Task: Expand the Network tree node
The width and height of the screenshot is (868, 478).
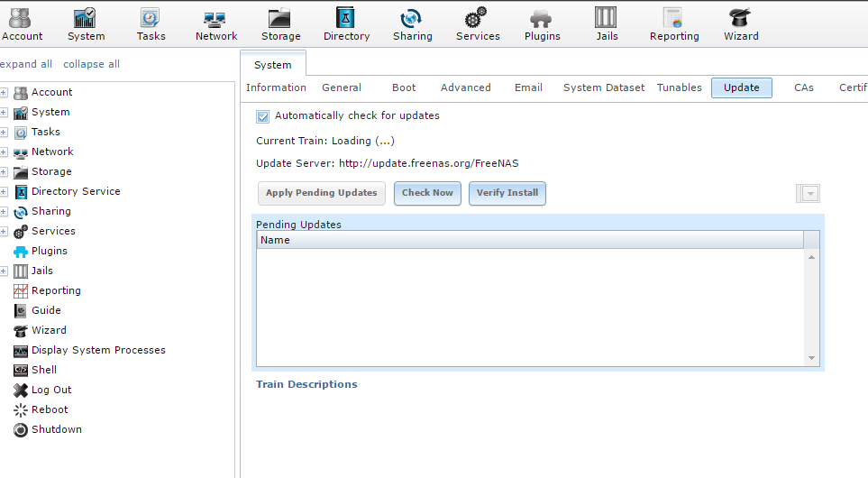Action: tap(5, 152)
